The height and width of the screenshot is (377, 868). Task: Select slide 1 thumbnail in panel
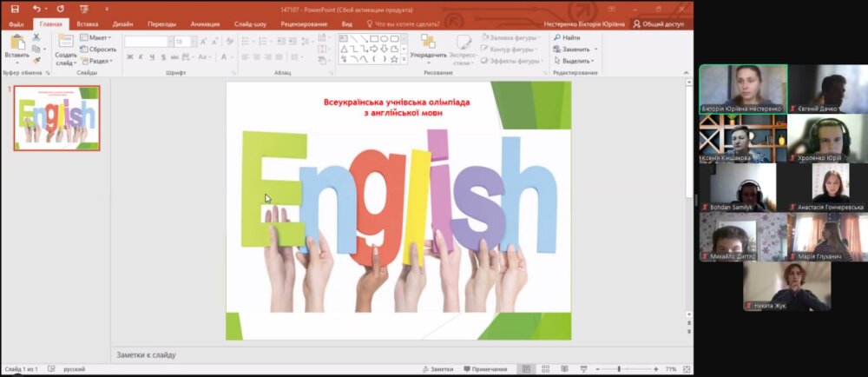[56, 118]
